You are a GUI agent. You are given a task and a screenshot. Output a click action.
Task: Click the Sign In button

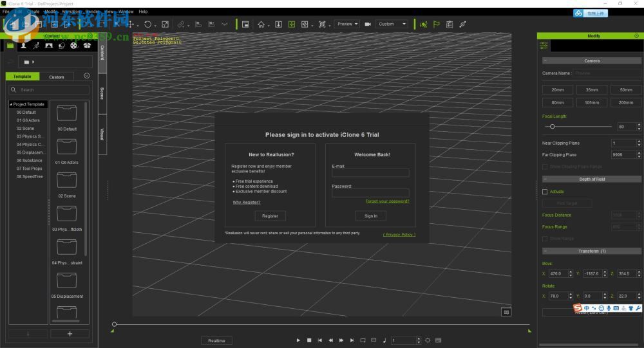click(370, 216)
